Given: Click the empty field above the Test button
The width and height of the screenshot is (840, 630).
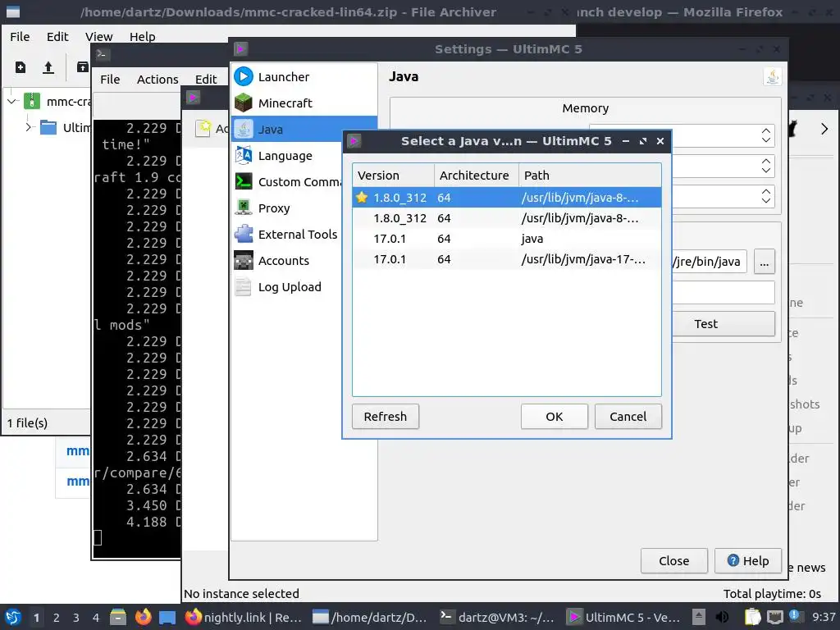Looking at the screenshot, I should [x=724, y=293].
